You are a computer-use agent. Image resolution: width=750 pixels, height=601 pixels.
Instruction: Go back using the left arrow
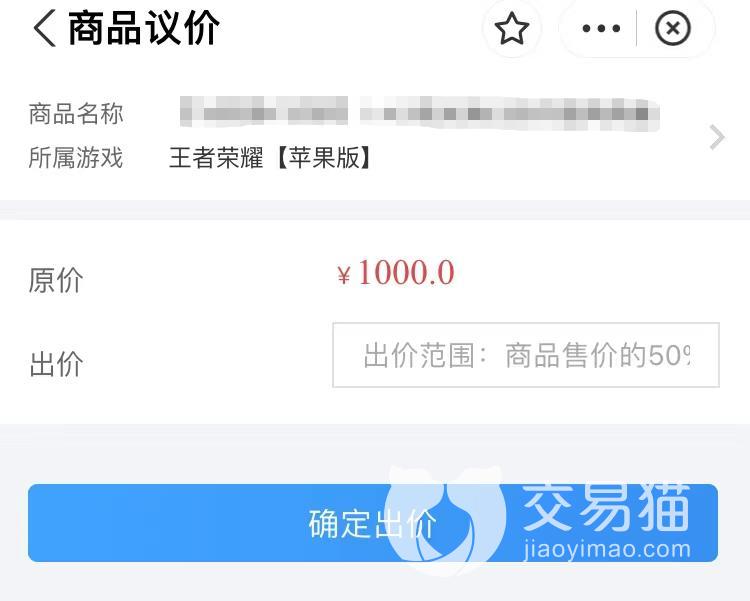click(44, 29)
